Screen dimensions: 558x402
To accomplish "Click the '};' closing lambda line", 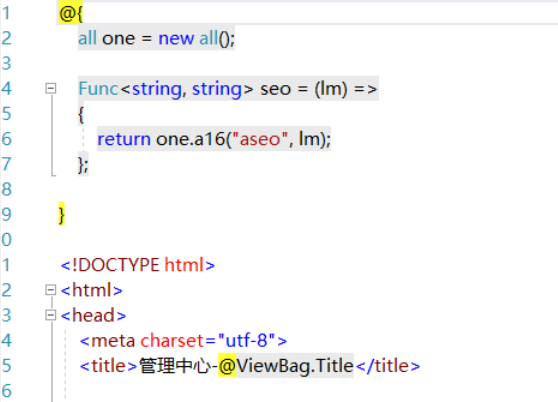I will [83, 165].
